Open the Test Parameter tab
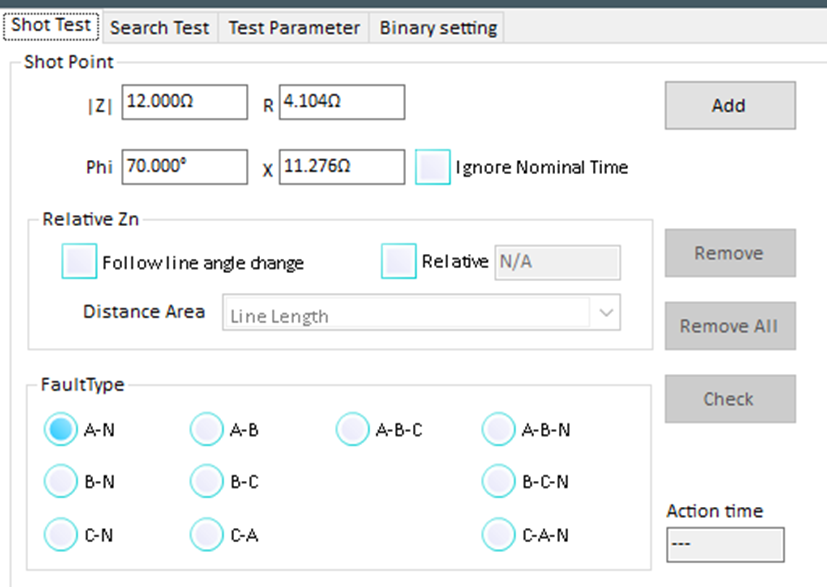Screen dimensions: 827x587 click(294, 27)
